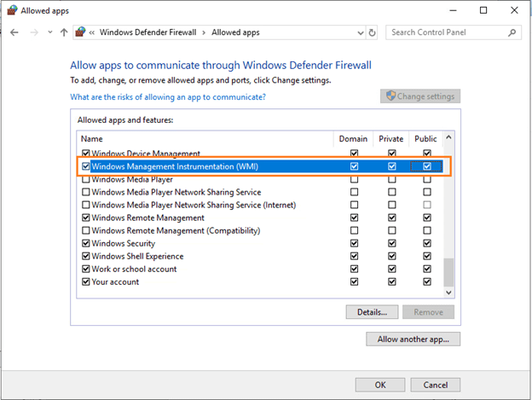Click the Forward navigation arrow
Screen dimensions: 532x400
tap(34, 32)
